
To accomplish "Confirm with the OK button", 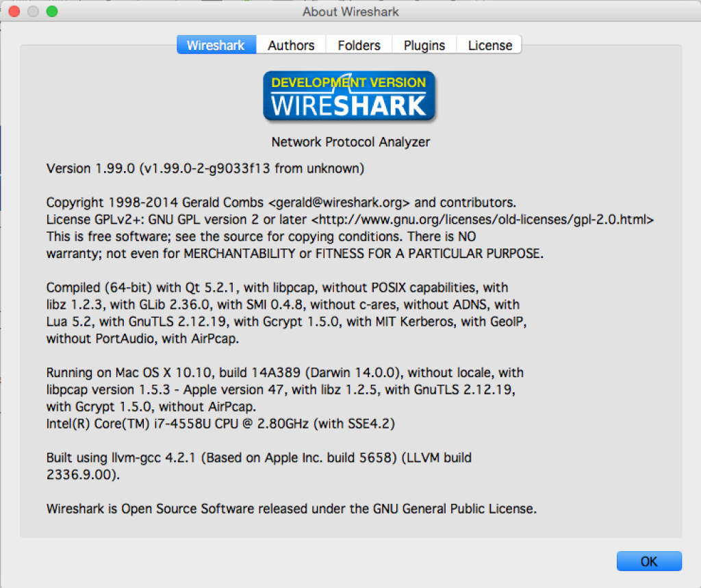I will [649, 561].
